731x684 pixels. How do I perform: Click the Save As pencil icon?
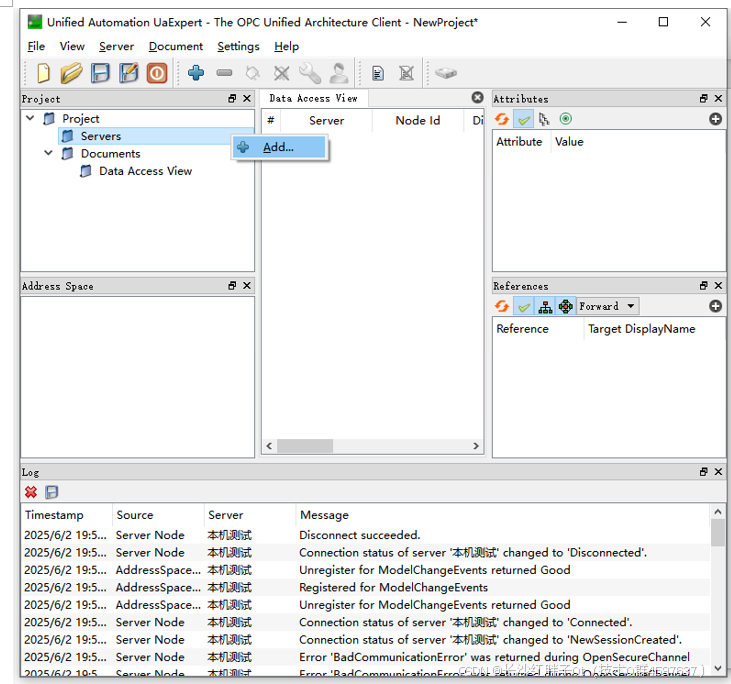(x=129, y=73)
